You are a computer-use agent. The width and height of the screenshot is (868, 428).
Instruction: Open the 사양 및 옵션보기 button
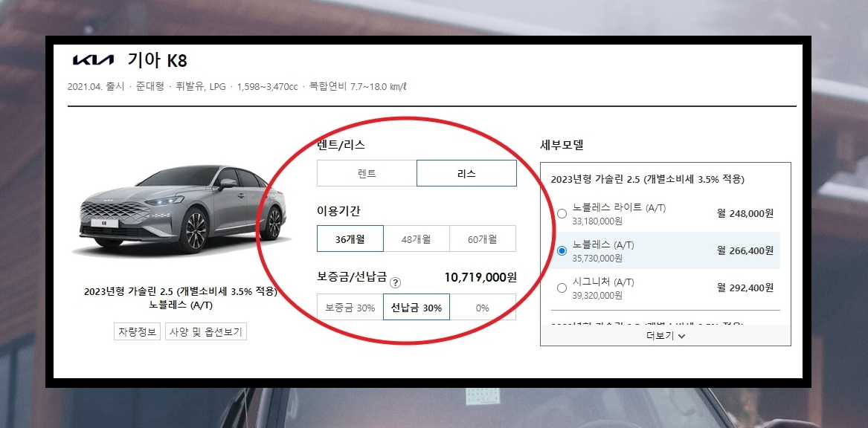pos(206,332)
